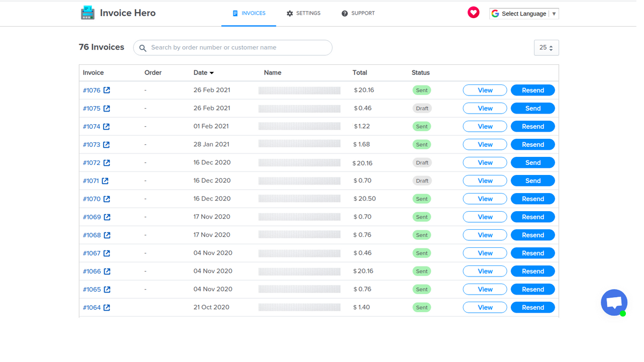The image size is (644, 362).
Task: Switch to the SUPPORT tab
Action: 358,13
